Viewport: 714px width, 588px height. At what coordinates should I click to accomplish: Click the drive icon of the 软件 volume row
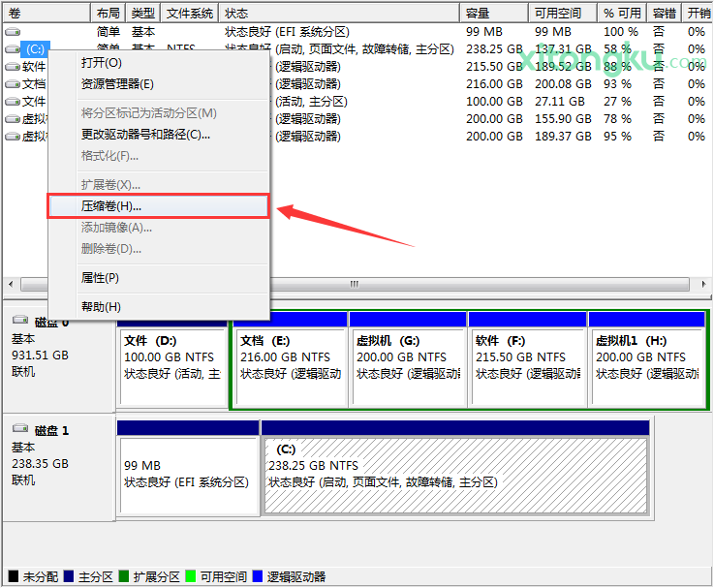[13, 66]
